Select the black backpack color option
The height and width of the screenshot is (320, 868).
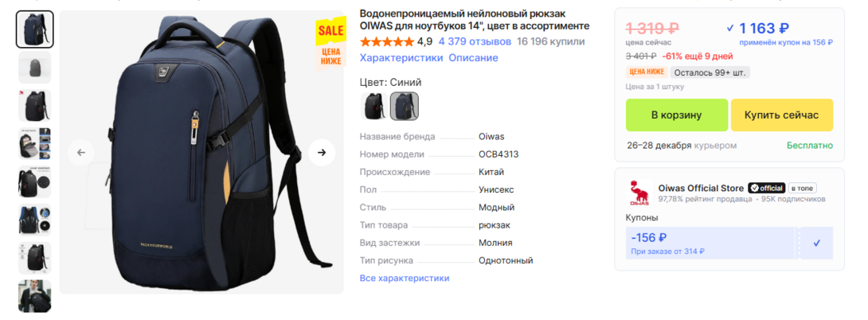[x=373, y=106]
